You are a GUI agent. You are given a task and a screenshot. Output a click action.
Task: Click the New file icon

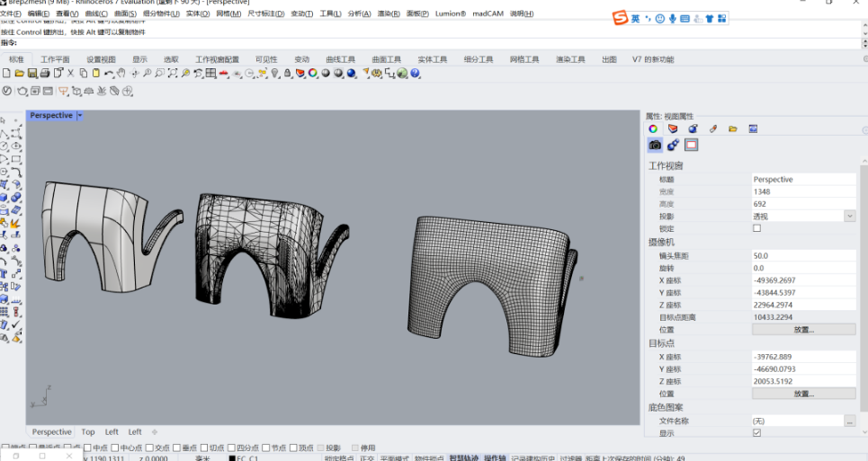click(x=6, y=73)
